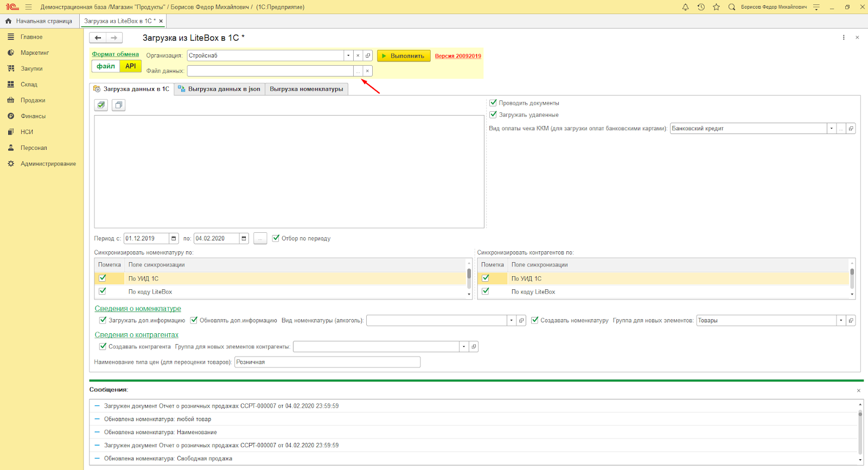Open Версия 20092019 link
Viewport: 868px width, 470px height.
(x=458, y=56)
